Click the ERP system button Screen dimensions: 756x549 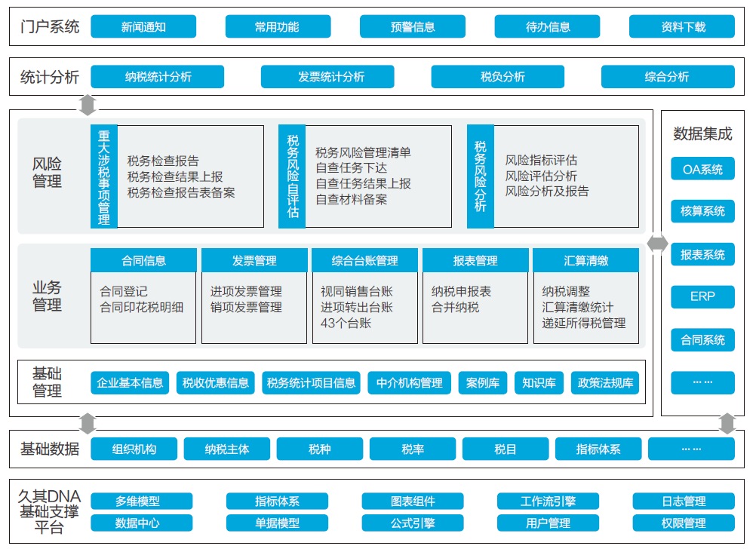click(702, 297)
